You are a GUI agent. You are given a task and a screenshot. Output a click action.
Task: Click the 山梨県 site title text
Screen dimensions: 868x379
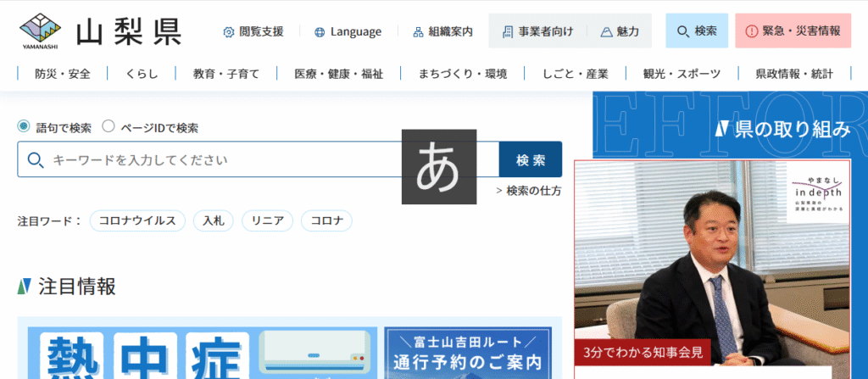click(x=129, y=32)
